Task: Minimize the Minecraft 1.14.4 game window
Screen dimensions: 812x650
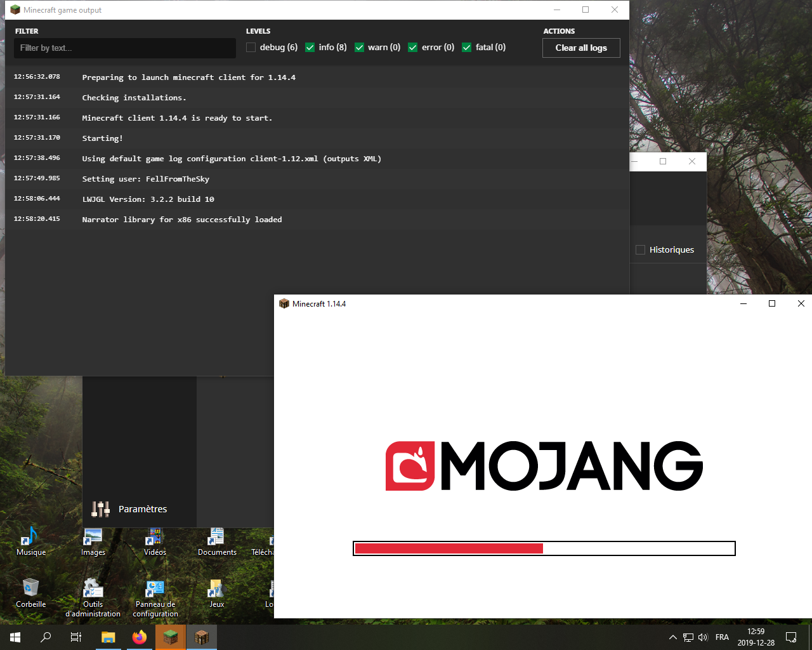Action: 743,304
